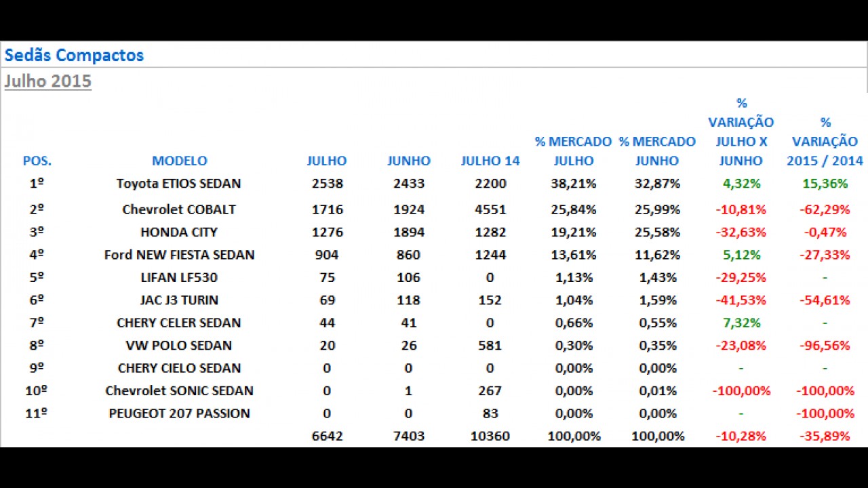Select the 'JULHO 14' column header

[490, 161]
